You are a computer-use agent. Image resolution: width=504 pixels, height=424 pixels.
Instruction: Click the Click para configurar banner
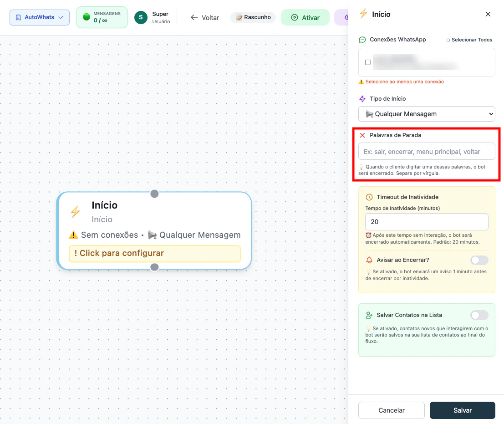pyautogui.click(x=155, y=254)
